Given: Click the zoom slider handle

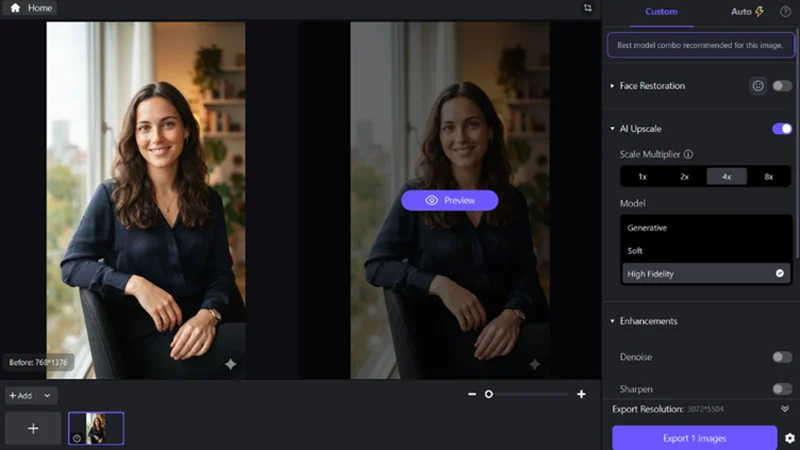Looking at the screenshot, I should pos(489,394).
